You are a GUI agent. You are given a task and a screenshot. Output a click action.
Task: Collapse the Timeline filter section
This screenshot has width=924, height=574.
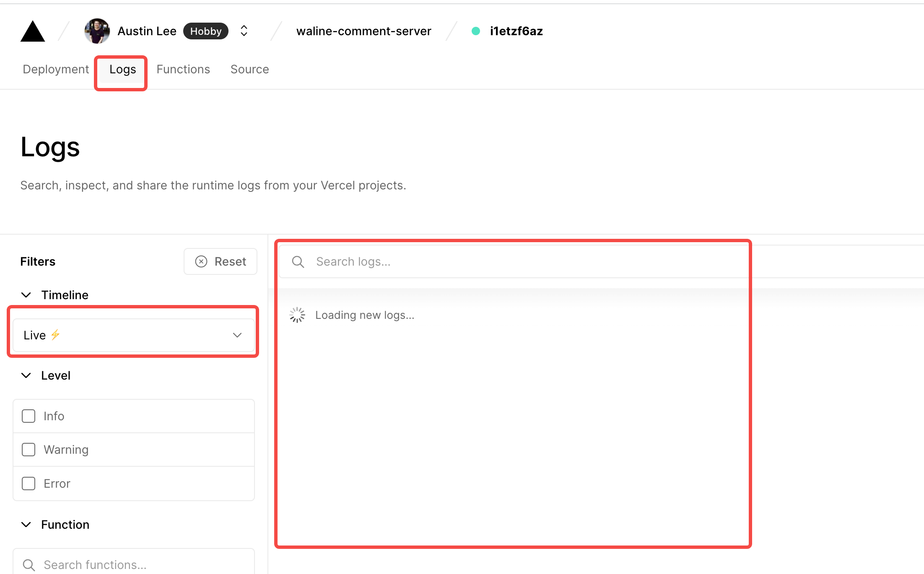[26, 295]
